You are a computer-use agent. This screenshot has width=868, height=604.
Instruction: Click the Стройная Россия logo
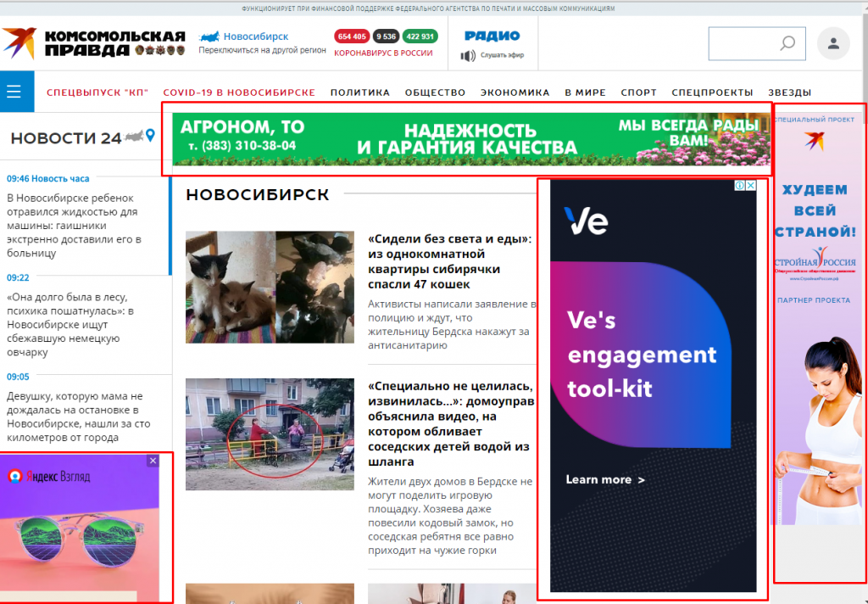(x=815, y=265)
